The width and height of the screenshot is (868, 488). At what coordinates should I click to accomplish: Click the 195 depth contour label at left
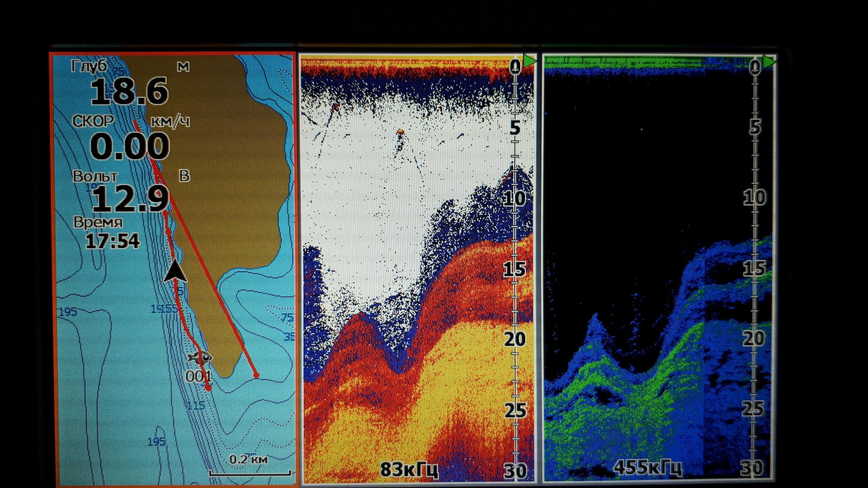coord(68,312)
